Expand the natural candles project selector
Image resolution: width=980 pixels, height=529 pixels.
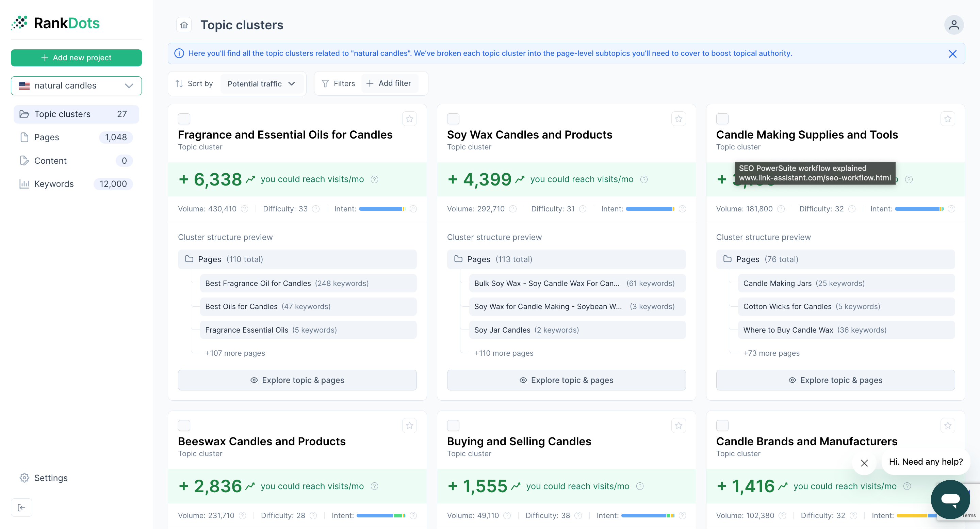pos(76,86)
